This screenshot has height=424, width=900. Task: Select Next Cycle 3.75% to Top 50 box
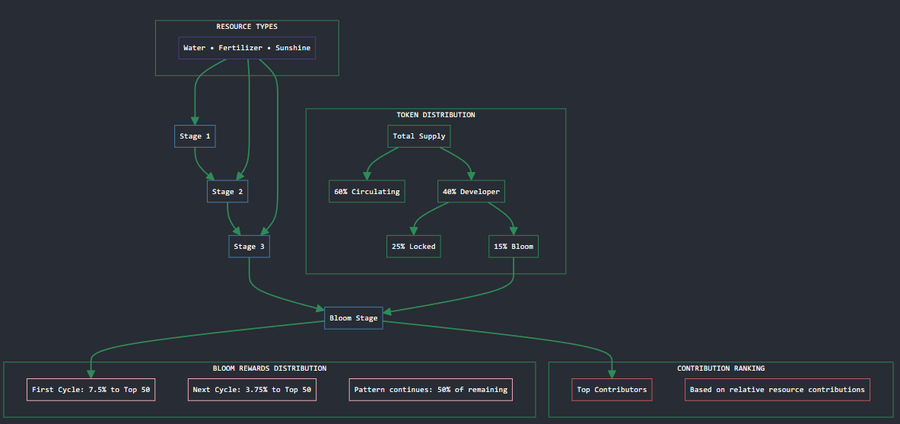[252, 389]
